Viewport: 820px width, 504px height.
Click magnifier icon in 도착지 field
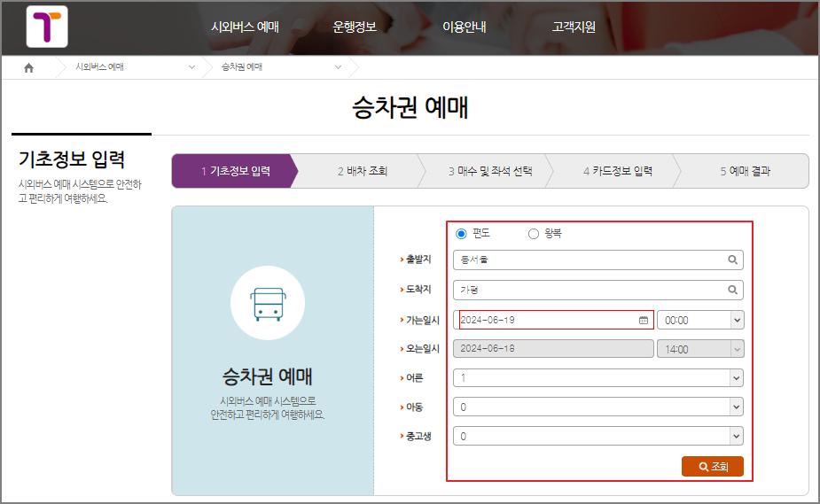coord(732,290)
